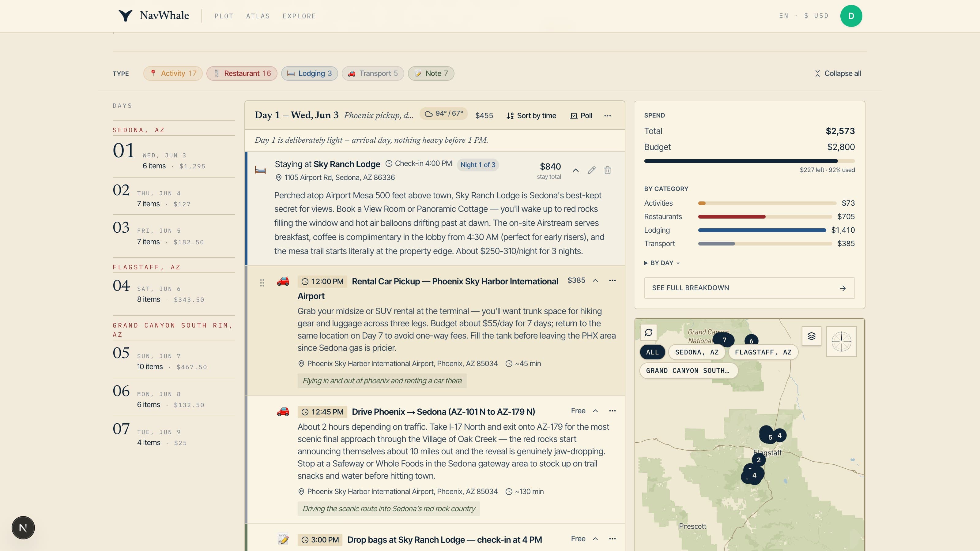Image resolution: width=980 pixels, height=551 pixels.
Task: Start a Poll for Day 1
Action: coord(581,116)
